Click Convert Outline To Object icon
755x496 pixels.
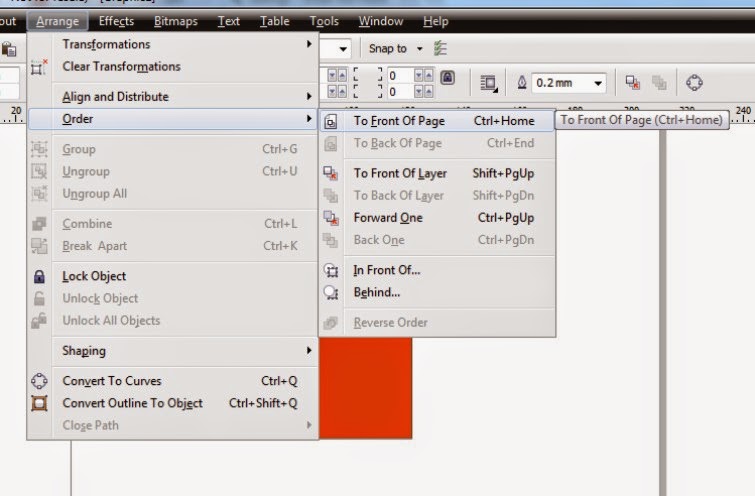(x=39, y=403)
